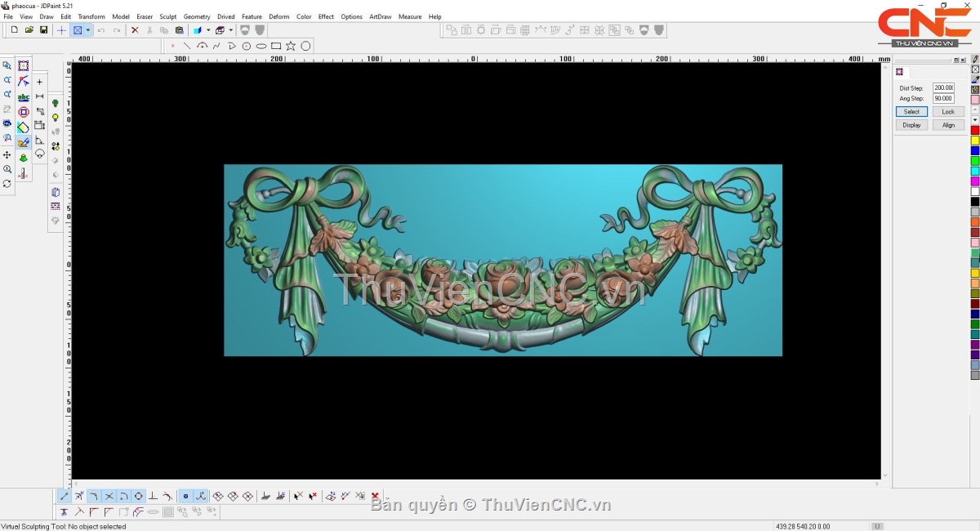Click the Lock button
Image resolution: width=980 pixels, height=531 pixels.
(948, 112)
